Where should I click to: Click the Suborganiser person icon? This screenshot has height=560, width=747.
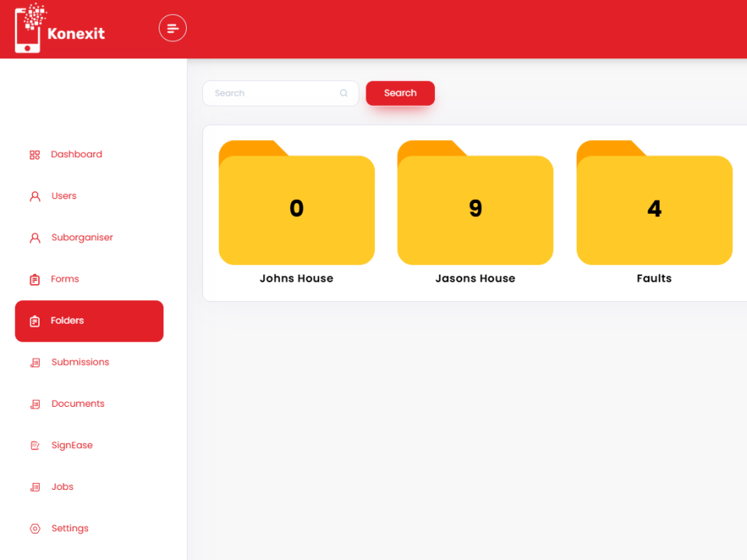(x=34, y=238)
